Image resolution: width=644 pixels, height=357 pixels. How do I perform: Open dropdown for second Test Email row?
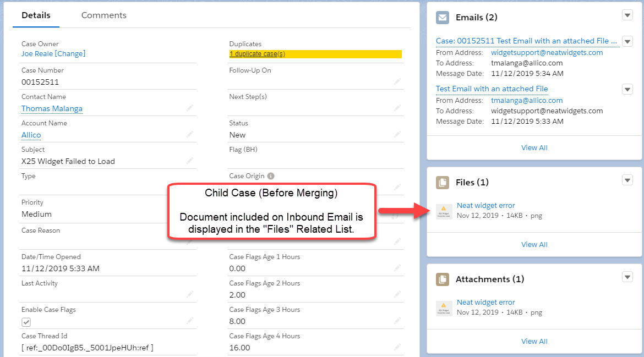click(x=627, y=90)
